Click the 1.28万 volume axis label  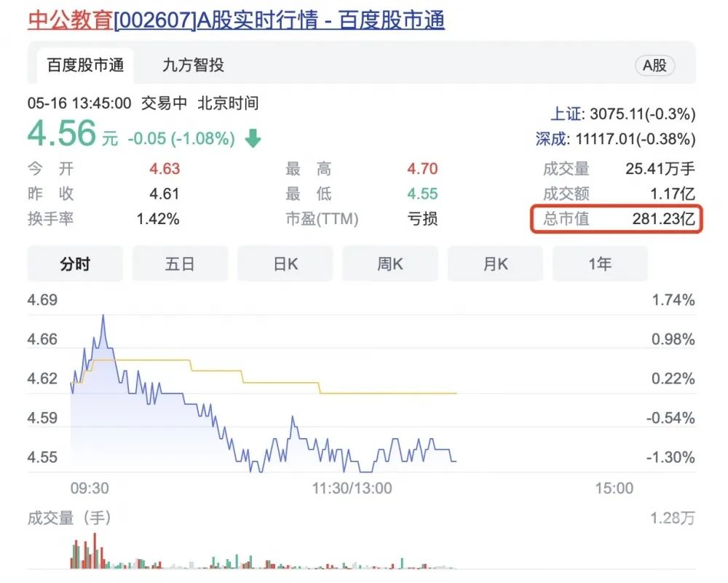[672, 518]
